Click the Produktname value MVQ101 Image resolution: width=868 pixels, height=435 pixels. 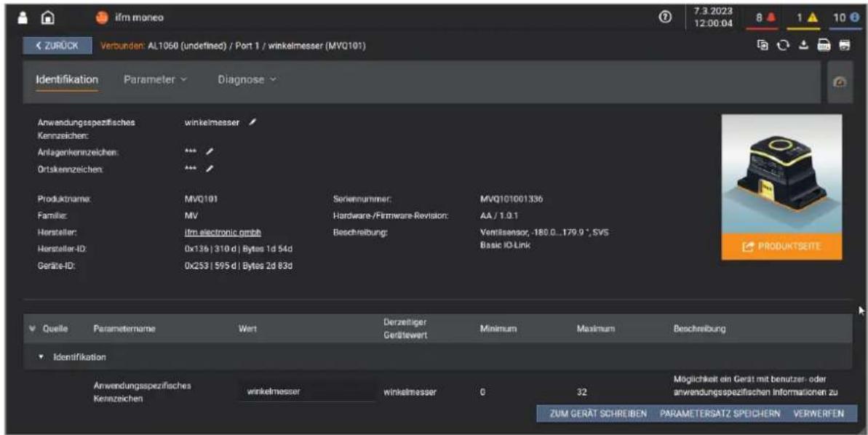pyautogui.click(x=201, y=199)
